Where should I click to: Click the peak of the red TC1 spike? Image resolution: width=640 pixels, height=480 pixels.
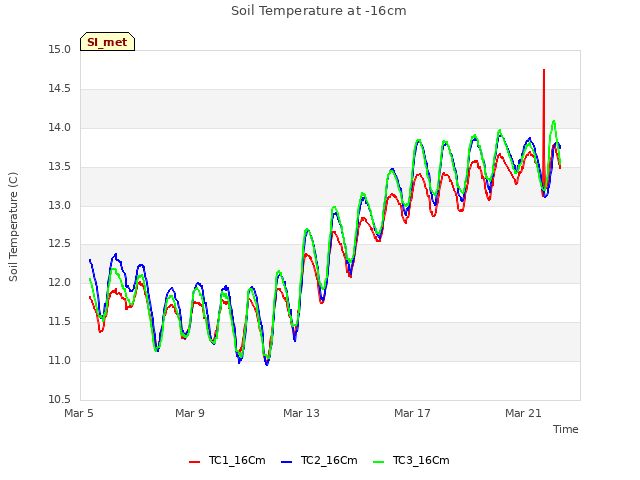(544, 70)
